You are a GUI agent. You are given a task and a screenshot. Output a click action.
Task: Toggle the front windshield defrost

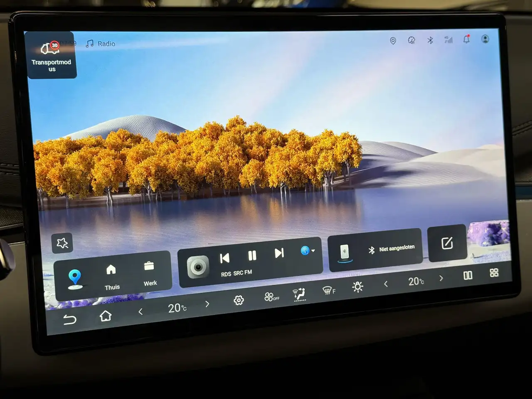point(329,290)
